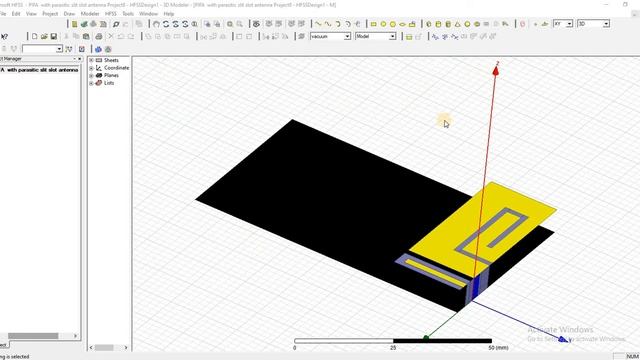Open the Modeler menu
Image resolution: width=640 pixels, height=360 pixels.
coord(90,13)
